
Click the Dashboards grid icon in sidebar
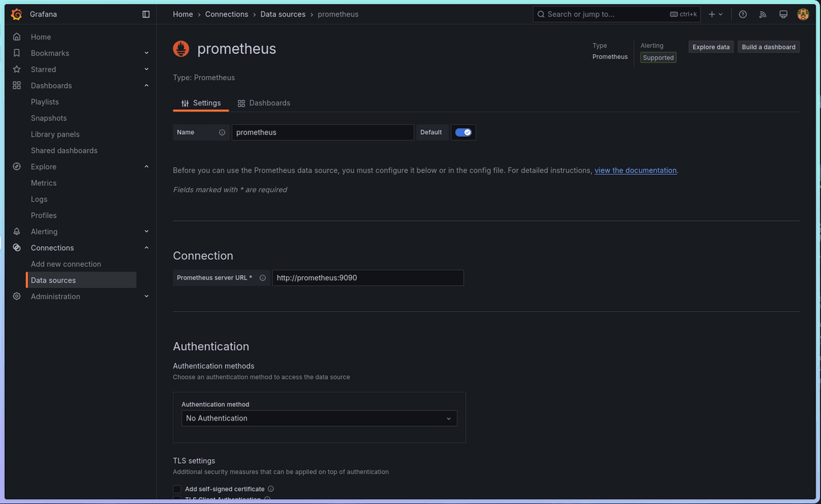click(16, 85)
